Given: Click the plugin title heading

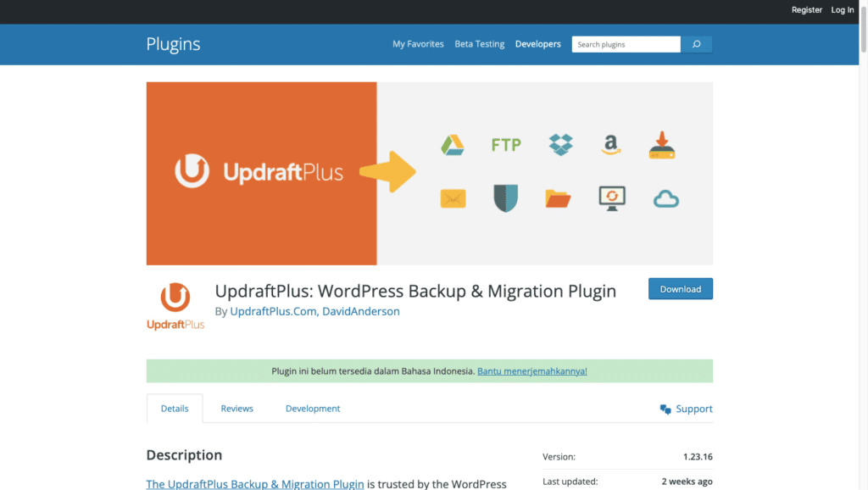Looking at the screenshot, I should [x=415, y=291].
